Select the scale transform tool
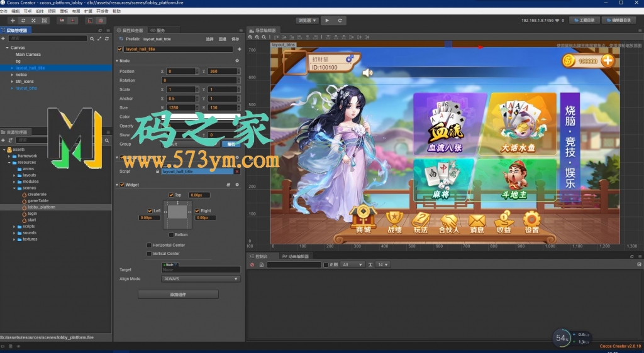Image resolution: width=644 pixels, height=353 pixels. [x=33, y=21]
